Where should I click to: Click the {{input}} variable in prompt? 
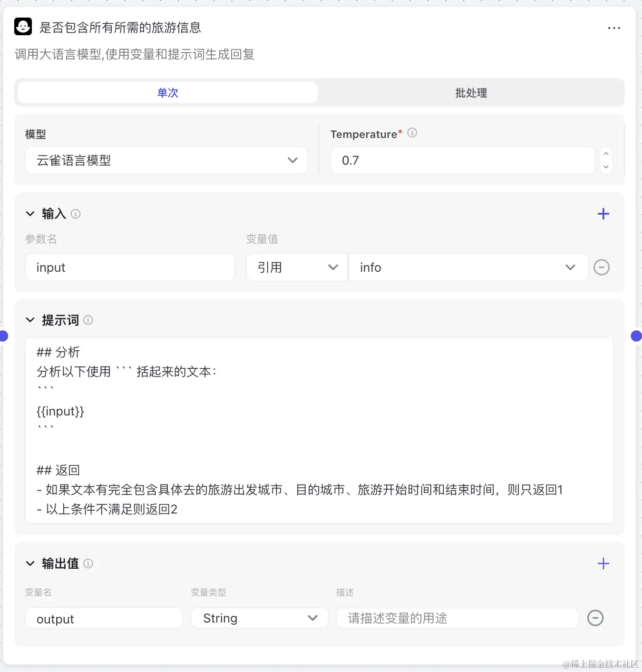pyautogui.click(x=60, y=411)
